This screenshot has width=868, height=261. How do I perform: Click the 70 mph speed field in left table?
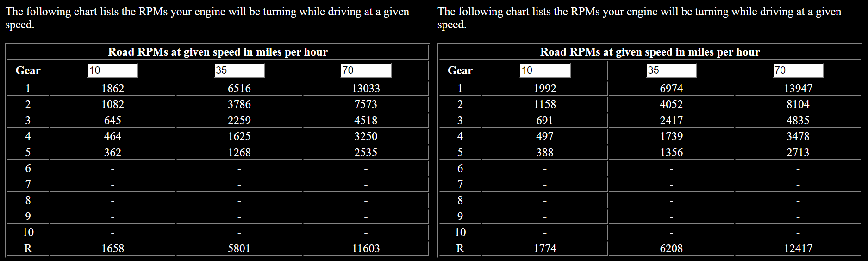pos(366,70)
